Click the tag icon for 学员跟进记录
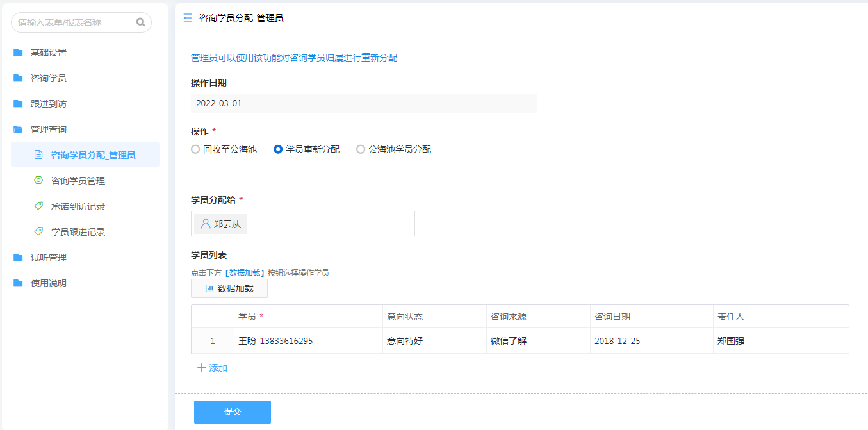The height and width of the screenshot is (430, 868). pyautogui.click(x=38, y=232)
